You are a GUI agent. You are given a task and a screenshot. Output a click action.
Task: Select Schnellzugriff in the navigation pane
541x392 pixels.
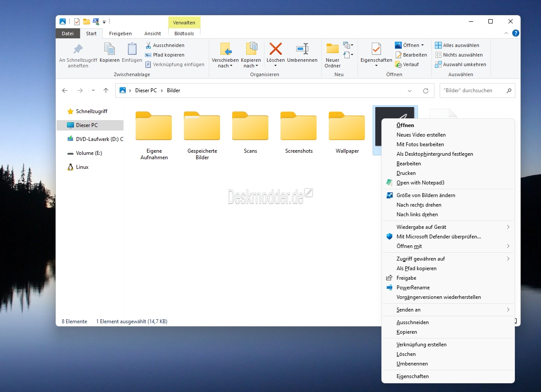tap(90, 111)
